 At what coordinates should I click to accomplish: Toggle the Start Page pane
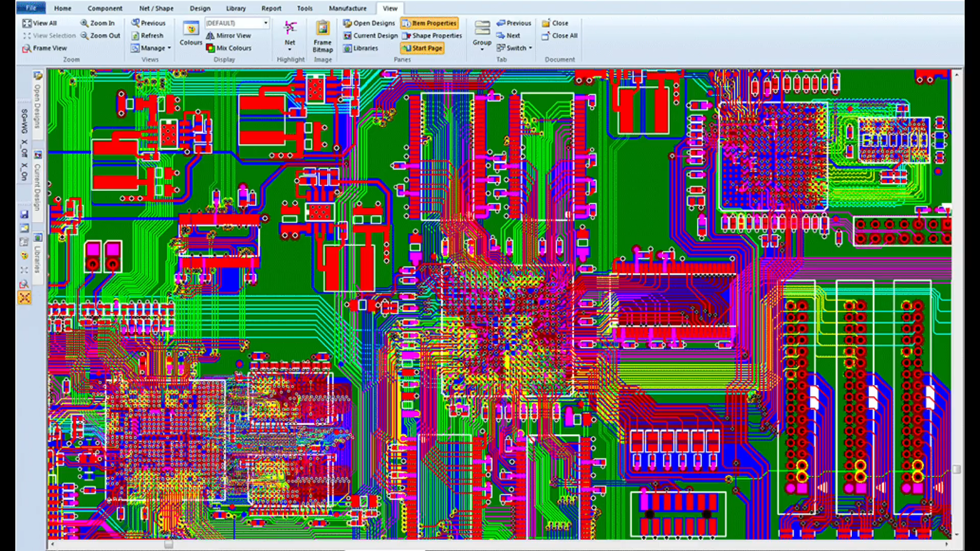point(422,48)
